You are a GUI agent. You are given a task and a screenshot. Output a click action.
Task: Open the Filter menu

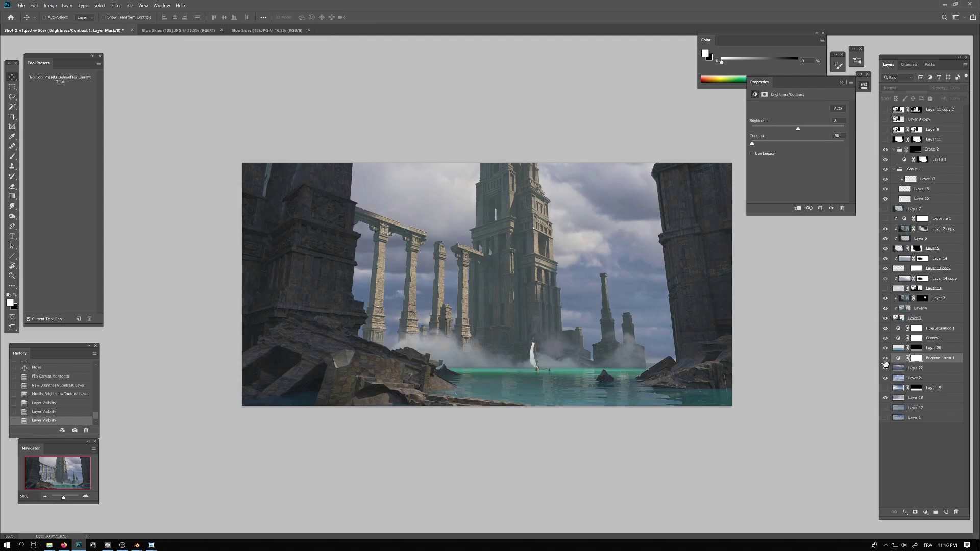pyautogui.click(x=116, y=5)
